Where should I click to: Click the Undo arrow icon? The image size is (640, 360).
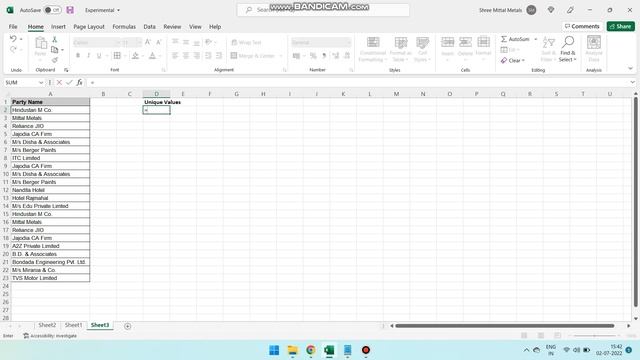pos(13,39)
